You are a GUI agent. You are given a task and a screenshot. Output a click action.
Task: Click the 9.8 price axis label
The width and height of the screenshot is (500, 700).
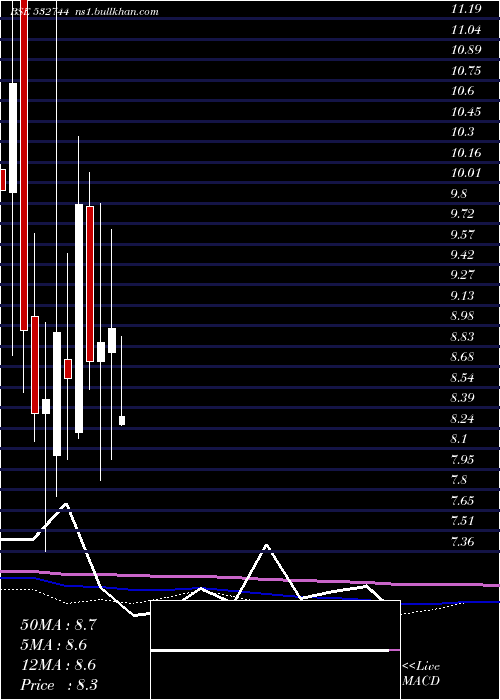(x=459, y=193)
